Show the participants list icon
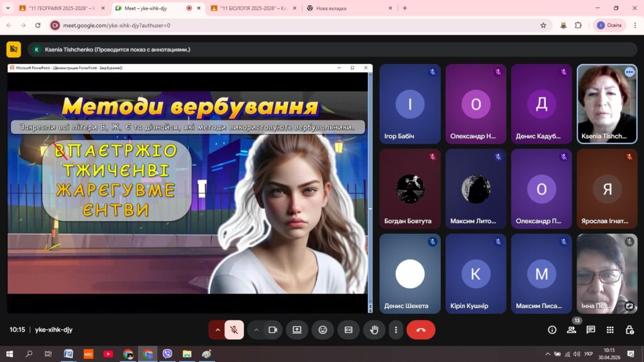 571,329
